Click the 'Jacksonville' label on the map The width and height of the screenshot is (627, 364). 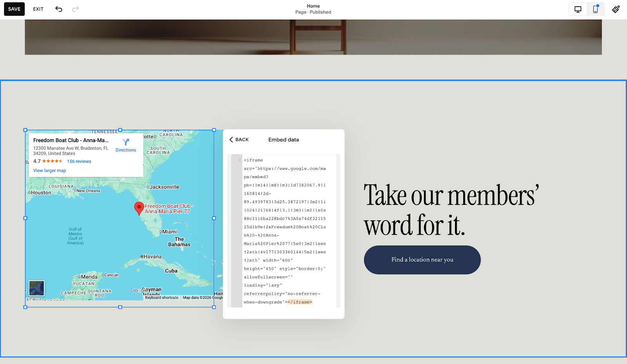coord(165,187)
